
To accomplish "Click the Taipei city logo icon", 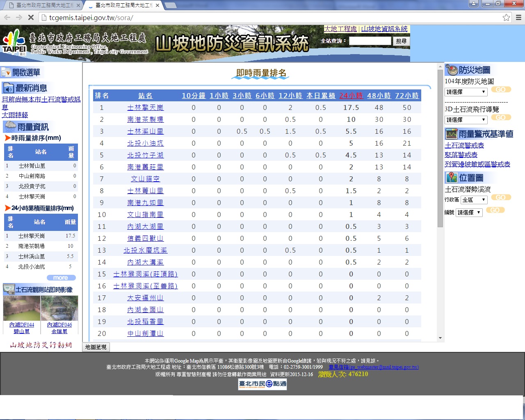I will [14, 43].
